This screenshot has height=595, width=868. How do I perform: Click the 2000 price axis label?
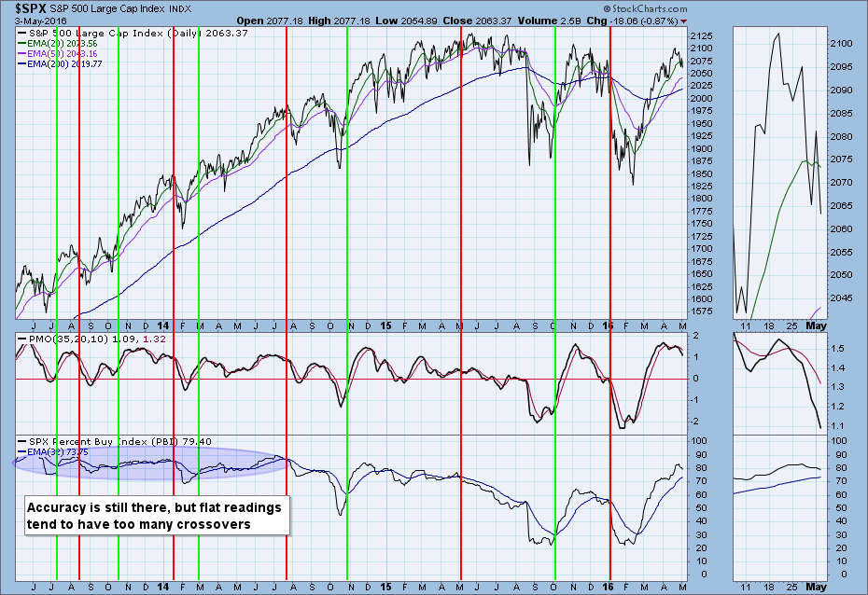click(x=701, y=99)
